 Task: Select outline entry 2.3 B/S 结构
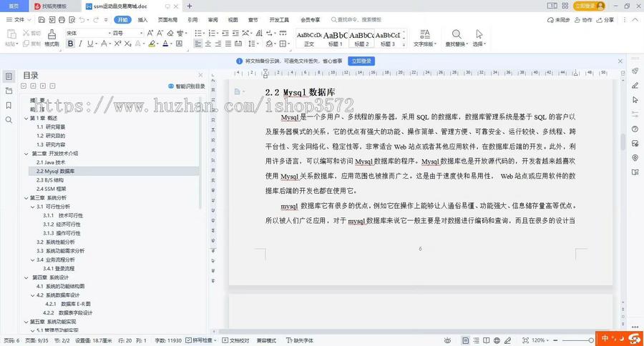click(x=50, y=179)
